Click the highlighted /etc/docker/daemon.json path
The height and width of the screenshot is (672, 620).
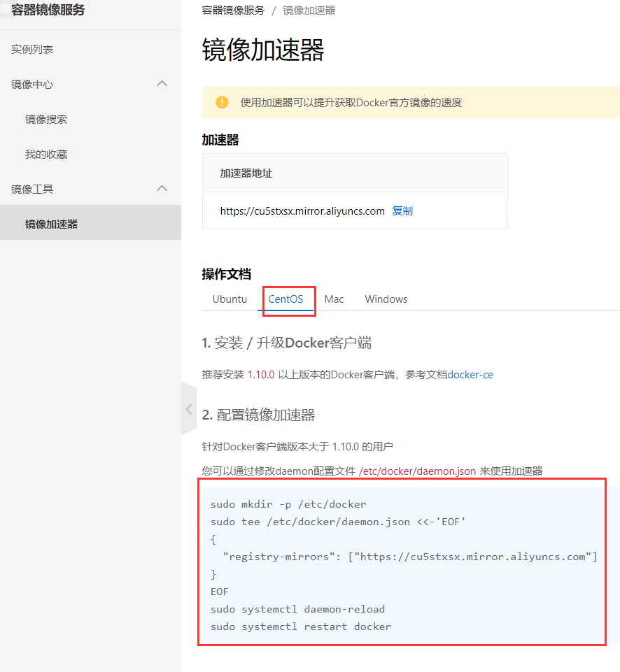[416, 471]
